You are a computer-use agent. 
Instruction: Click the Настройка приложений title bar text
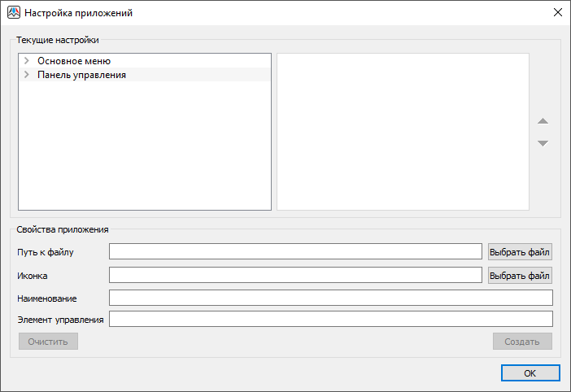[78, 13]
